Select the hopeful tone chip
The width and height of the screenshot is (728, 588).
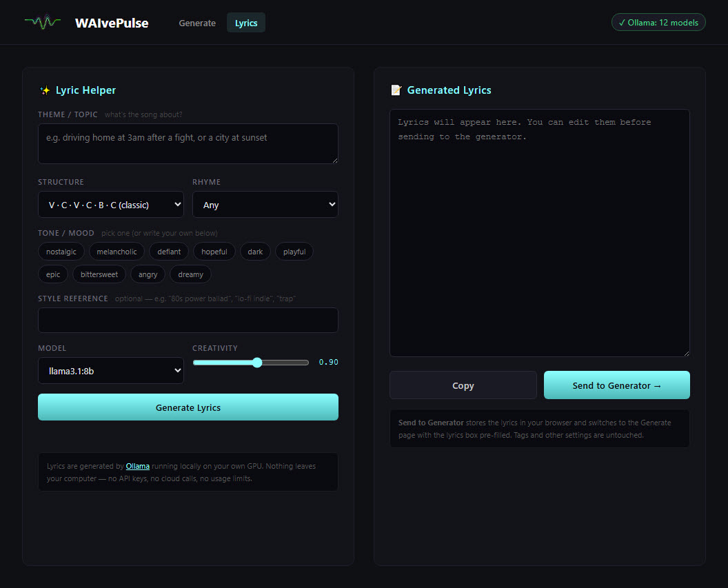214,252
